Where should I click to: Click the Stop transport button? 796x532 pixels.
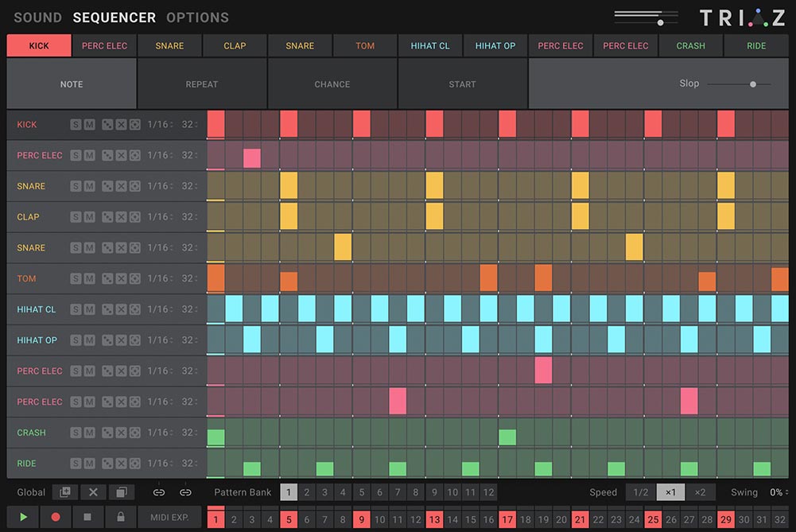point(87,517)
